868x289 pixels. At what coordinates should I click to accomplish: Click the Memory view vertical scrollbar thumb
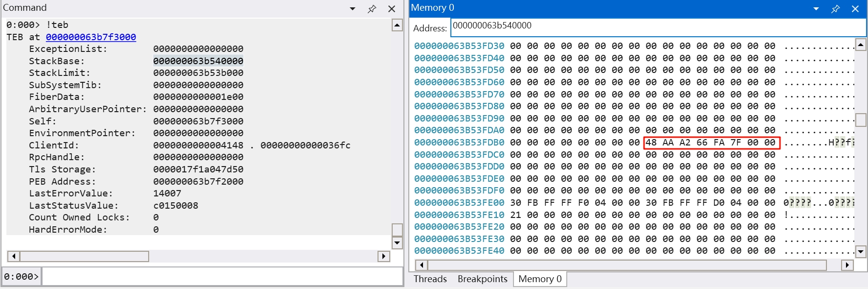(861, 120)
